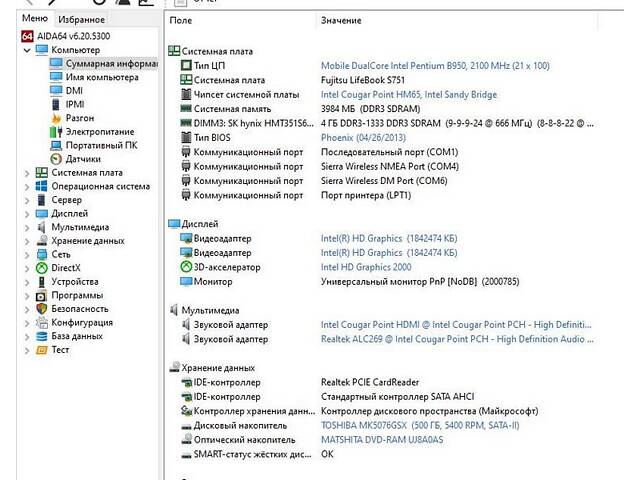Expand the Сервер tree node

tap(27, 200)
